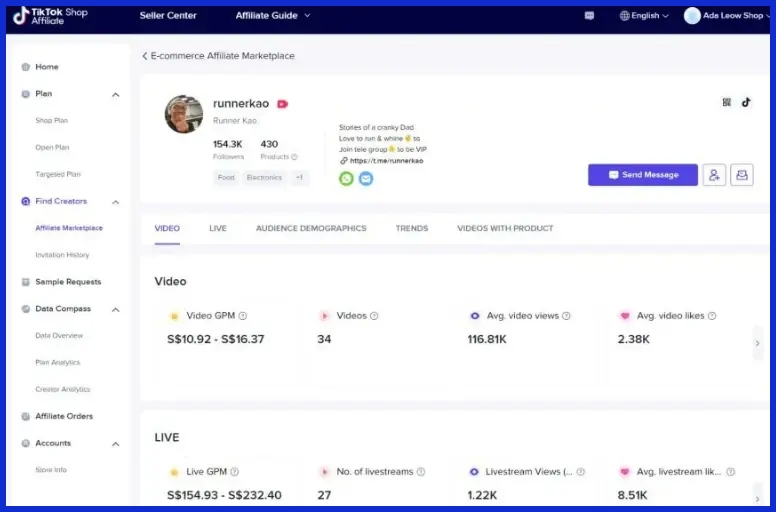Go to Shop Plan in sidebar

click(x=51, y=121)
